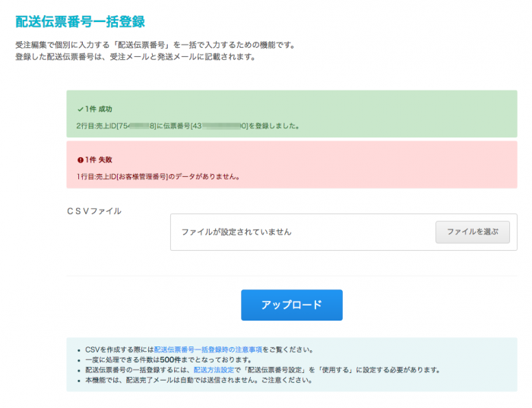Open 配送伝票番号一括登録時の注意事項 link

(x=208, y=349)
